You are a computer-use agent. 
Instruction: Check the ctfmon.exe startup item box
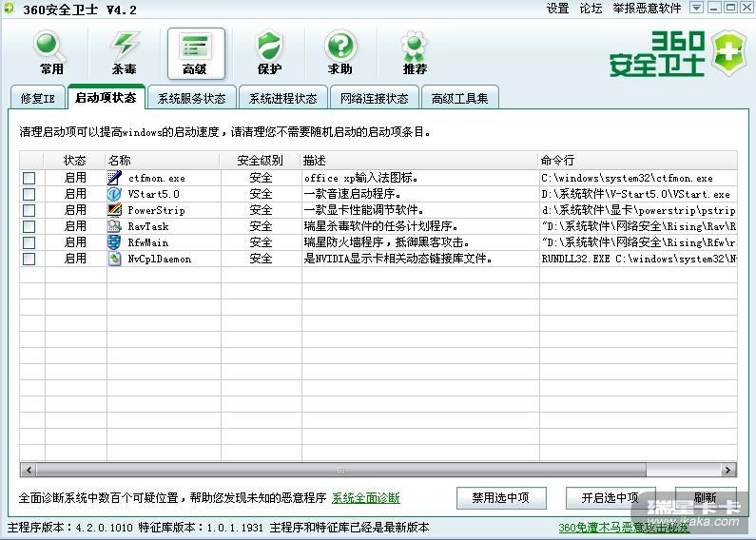click(x=29, y=178)
